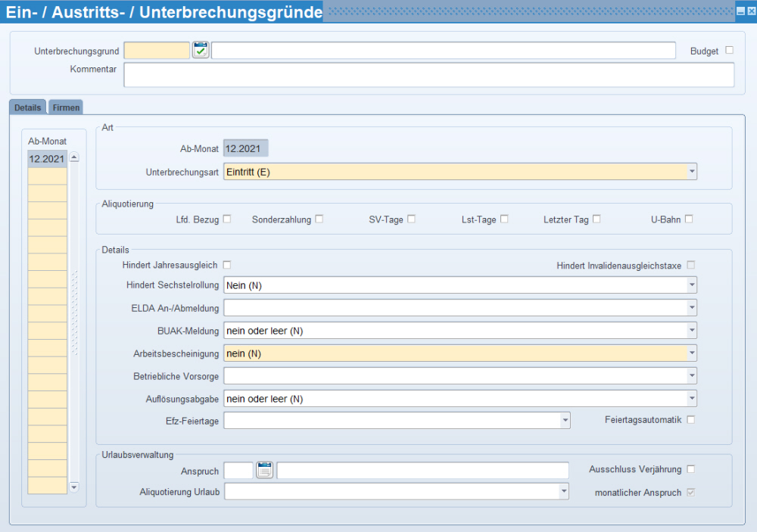Open the Unterbrechungsgrund lookup calendar icon
The image size is (757, 532).
[201, 50]
